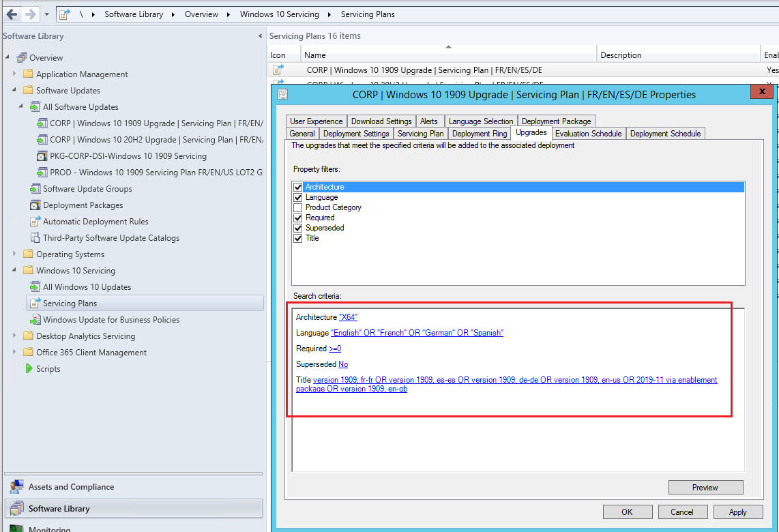Collapse the All Software Updates node
The height and width of the screenshot is (532, 779).
tap(21, 106)
